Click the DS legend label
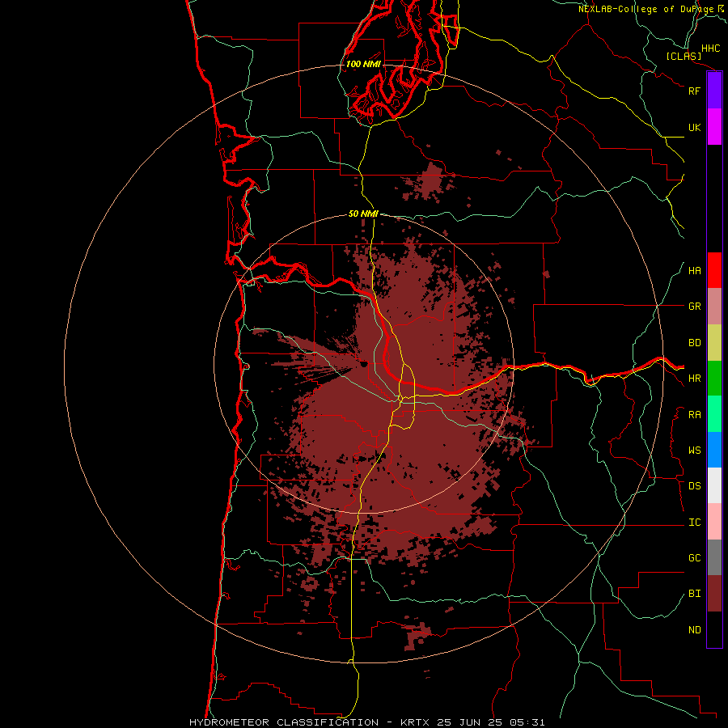Viewport: 728px width, 728px height. pyautogui.click(x=694, y=486)
